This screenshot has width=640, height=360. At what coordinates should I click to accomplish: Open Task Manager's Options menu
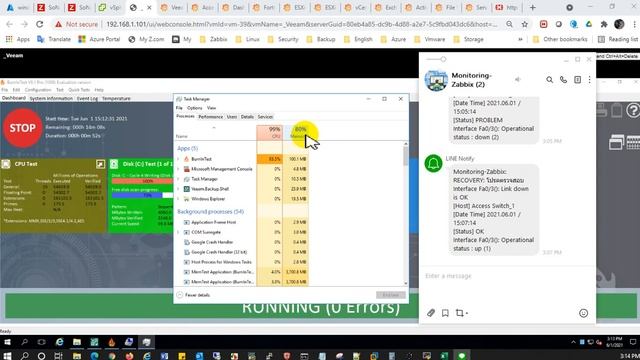pos(195,108)
